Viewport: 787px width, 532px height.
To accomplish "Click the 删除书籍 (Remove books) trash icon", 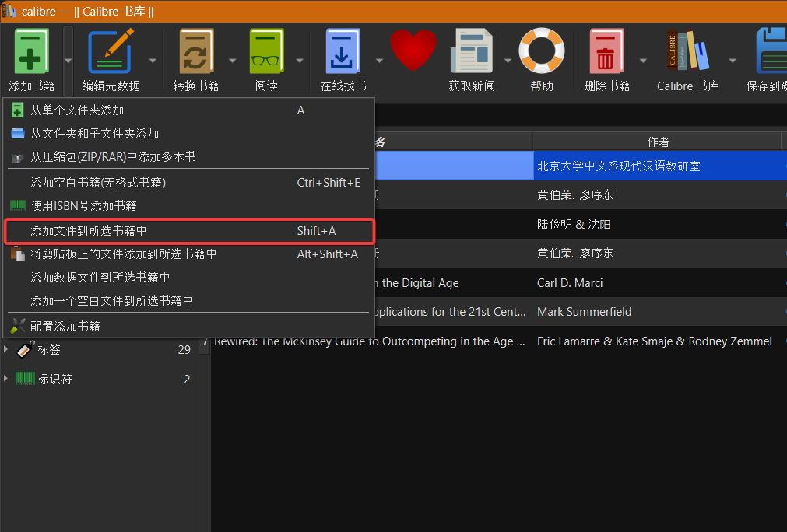I will click(x=607, y=53).
